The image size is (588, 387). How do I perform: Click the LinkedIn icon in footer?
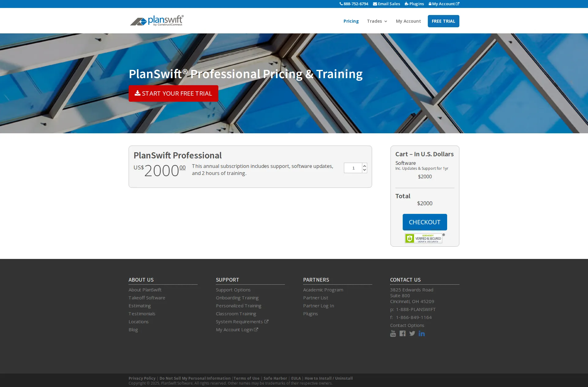pyautogui.click(x=422, y=334)
